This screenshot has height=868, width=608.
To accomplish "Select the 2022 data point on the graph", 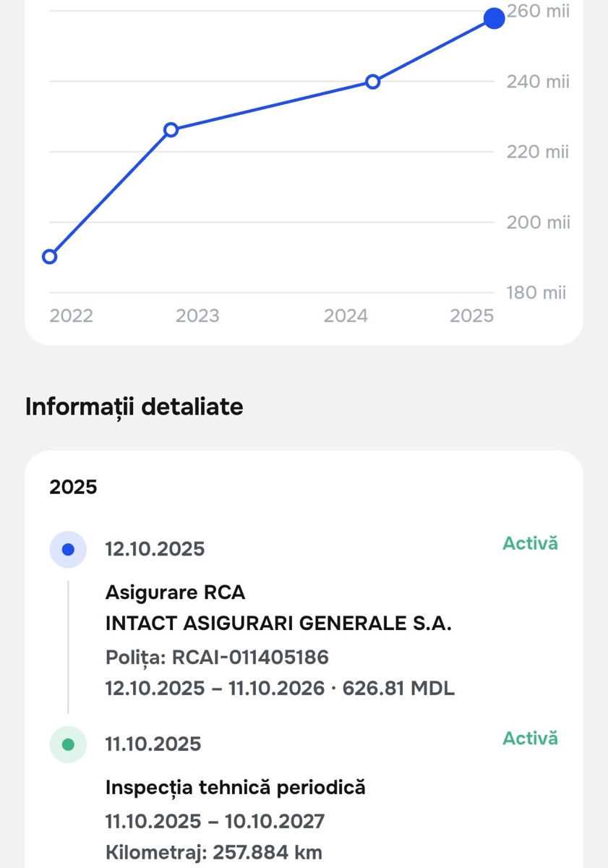I will [50, 256].
